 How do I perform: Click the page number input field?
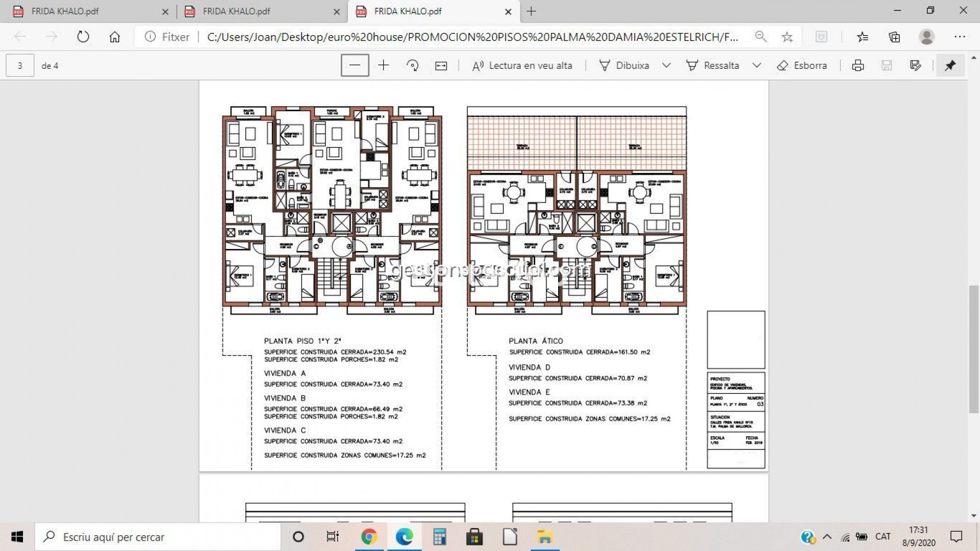pyautogui.click(x=20, y=65)
